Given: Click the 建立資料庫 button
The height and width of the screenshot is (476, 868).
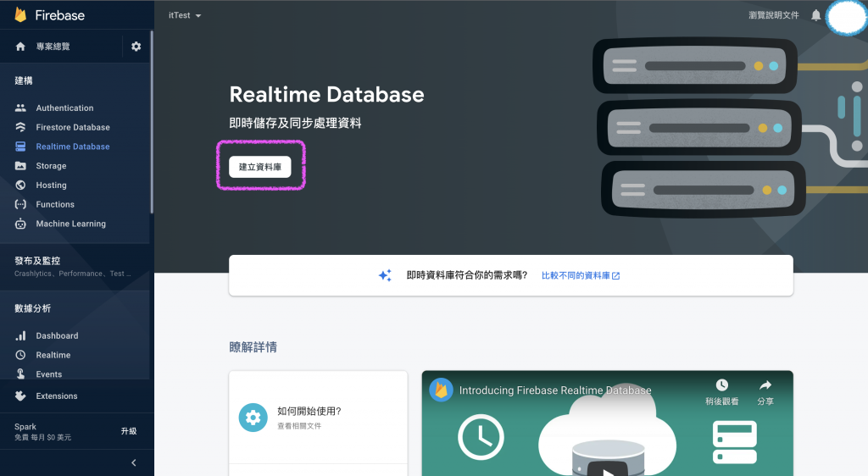Looking at the screenshot, I should (260, 167).
